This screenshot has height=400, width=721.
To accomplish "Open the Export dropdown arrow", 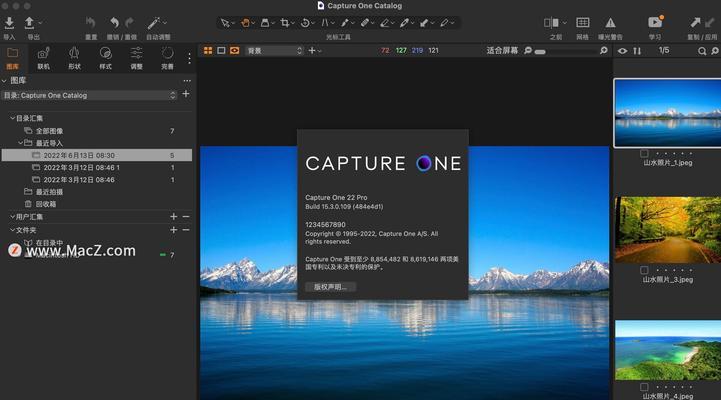I will (40, 22).
